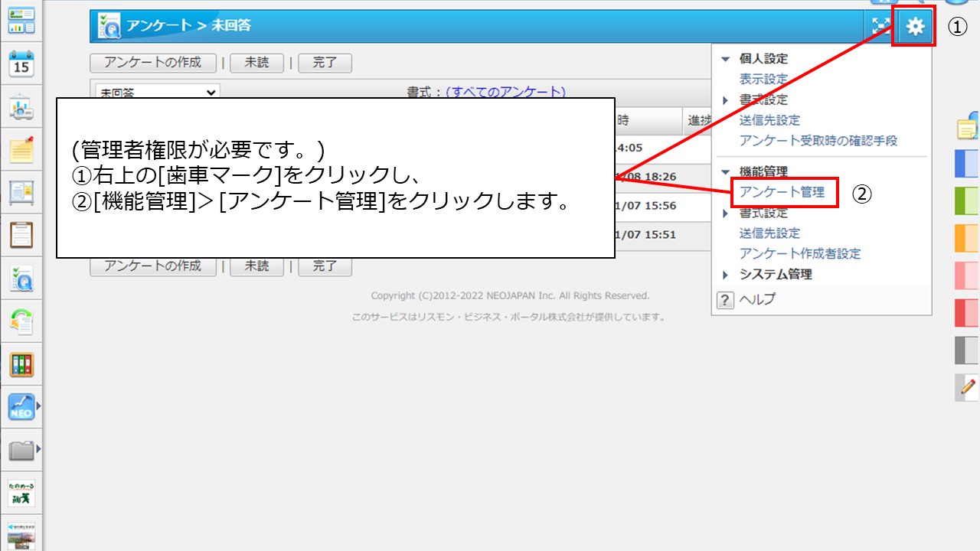This screenshot has height=551, width=980.
Task: Select アンケート作成者設定 menu entry
Action: (799, 253)
